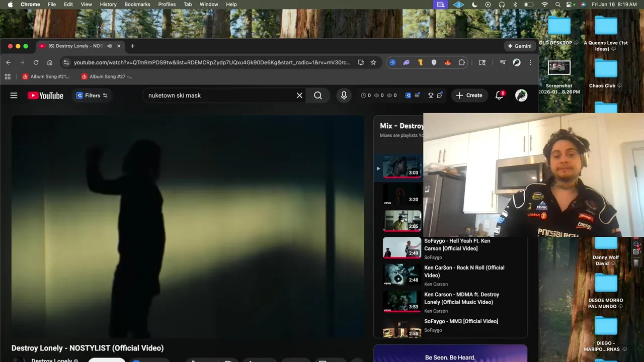Viewport: 644px width, 362px height.
Task: Open the Extensions puzzle piece menu
Action: pos(461,62)
